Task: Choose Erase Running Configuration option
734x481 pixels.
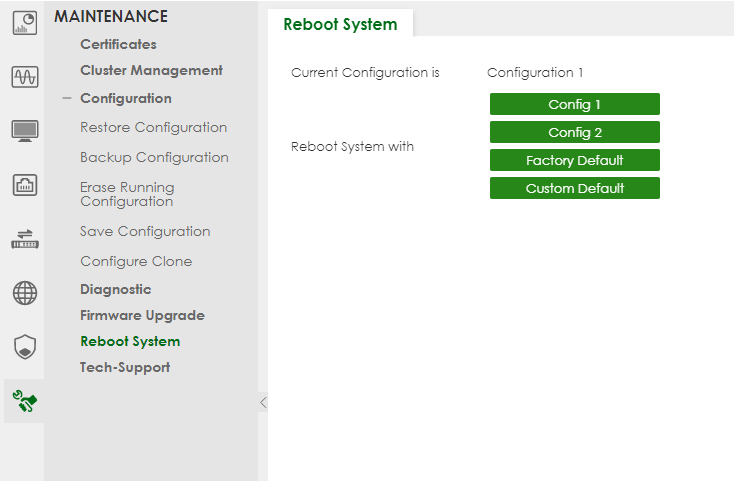Action: click(x=127, y=194)
